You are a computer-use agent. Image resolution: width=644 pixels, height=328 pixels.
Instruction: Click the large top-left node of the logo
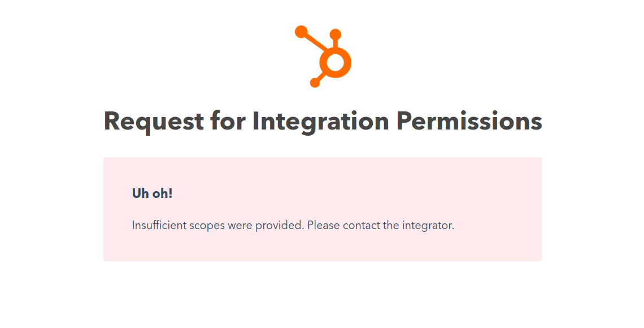[x=301, y=32]
